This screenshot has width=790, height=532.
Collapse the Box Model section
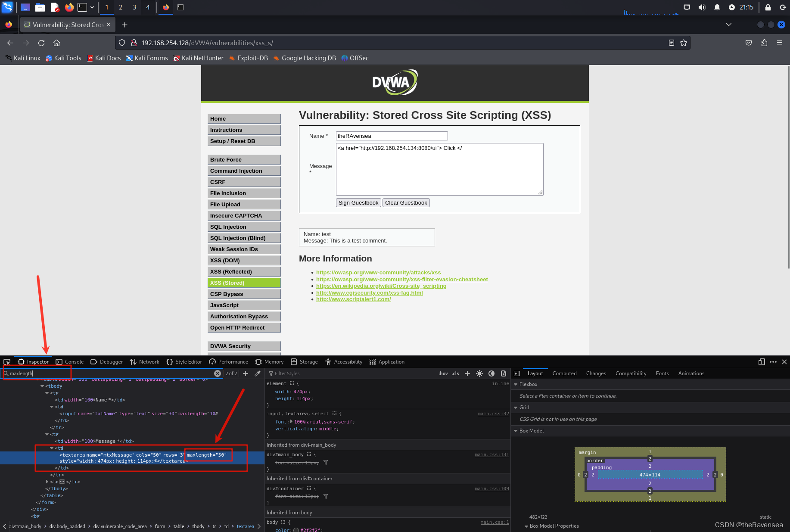[x=516, y=431]
